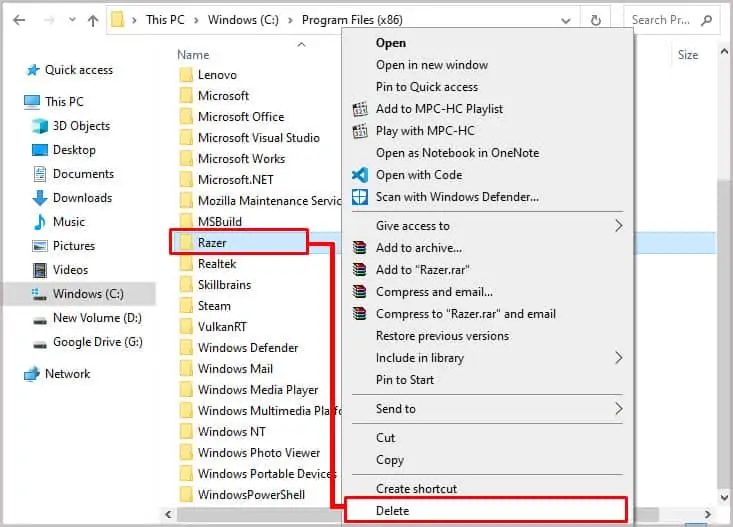The height and width of the screenshot is (527, 733).
Task: Expand the address bar history dropdown
Action: click(x=566, y=21)
